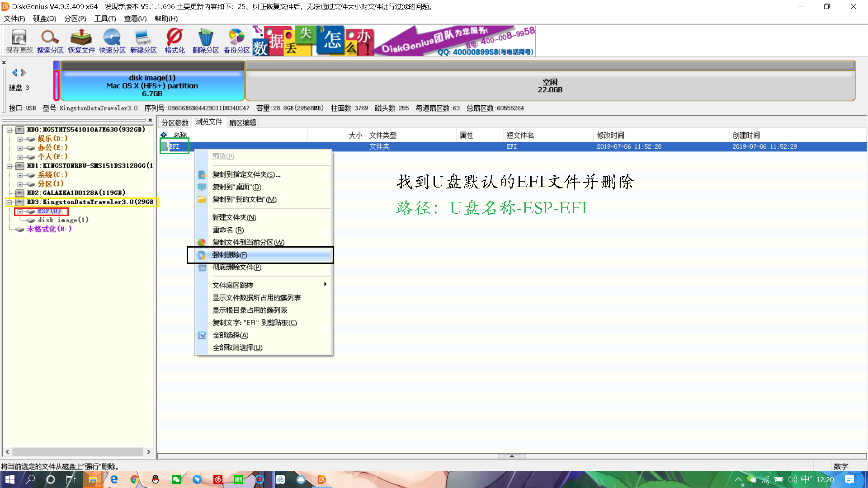Switch to the 分区参数 tab
Image resolution: width=868 pixels, height=488 pixels.
pos(175,122)
